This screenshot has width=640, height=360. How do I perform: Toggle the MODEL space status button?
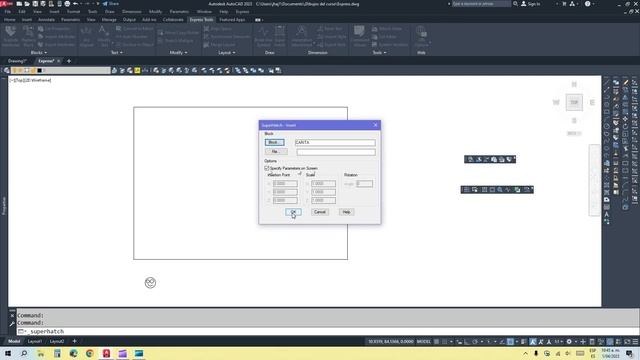(x=423, y=342)
